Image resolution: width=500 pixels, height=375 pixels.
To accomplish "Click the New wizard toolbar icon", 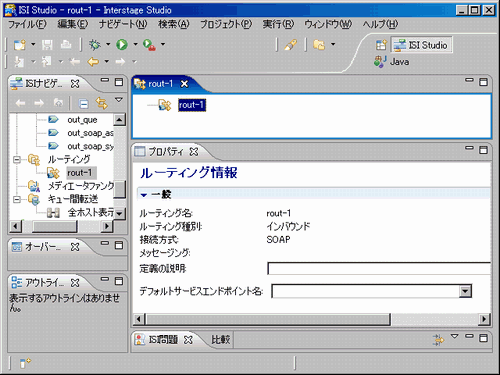I will coord(20,44).
